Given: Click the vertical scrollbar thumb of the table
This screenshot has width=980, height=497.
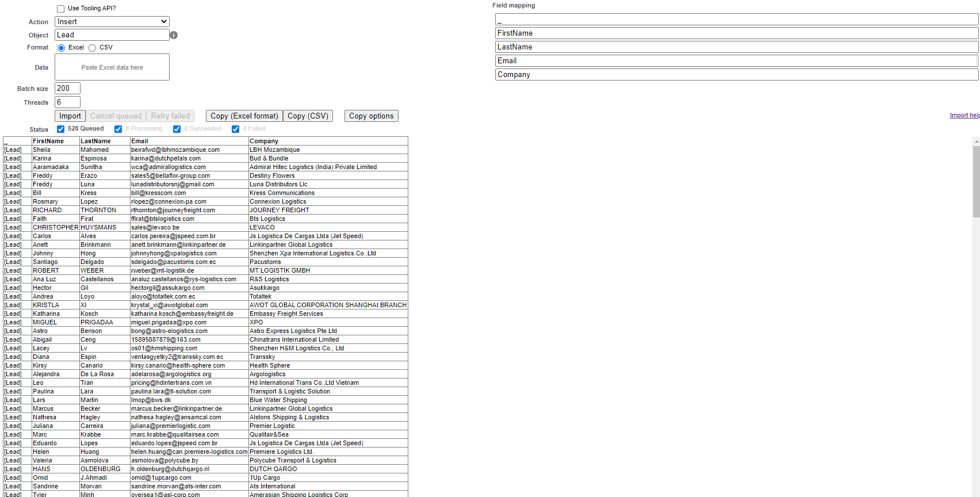Looking at the screenshot, I should 976,181.
